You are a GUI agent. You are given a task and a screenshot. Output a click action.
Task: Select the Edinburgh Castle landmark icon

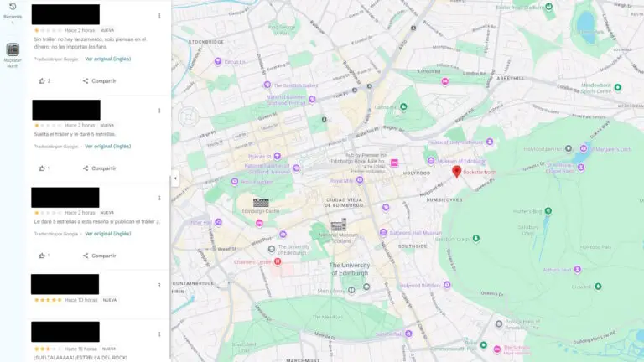point(261,203)
